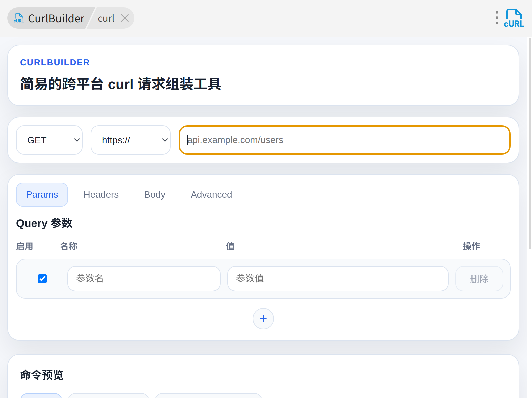Click the 参数值 value input
Screen dimensions: 532x398
[x=338, y=279]
